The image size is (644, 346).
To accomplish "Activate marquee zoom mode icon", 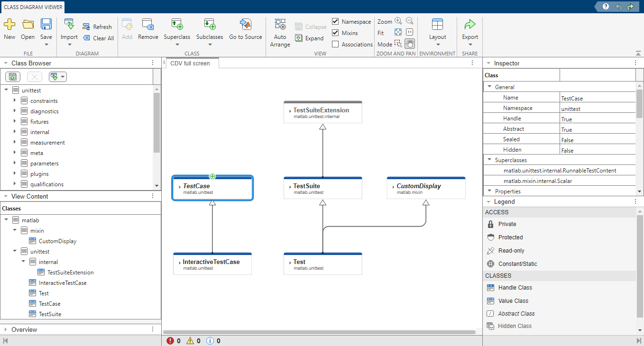I will [x=398, y=44].
